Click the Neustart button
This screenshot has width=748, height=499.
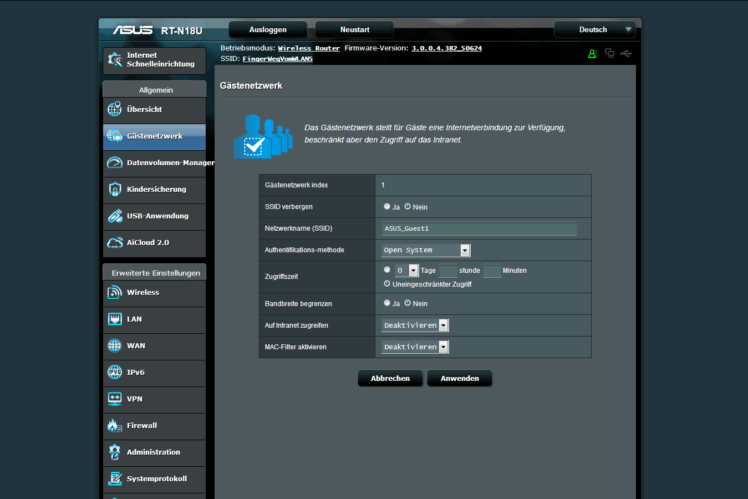coord(354,30)
